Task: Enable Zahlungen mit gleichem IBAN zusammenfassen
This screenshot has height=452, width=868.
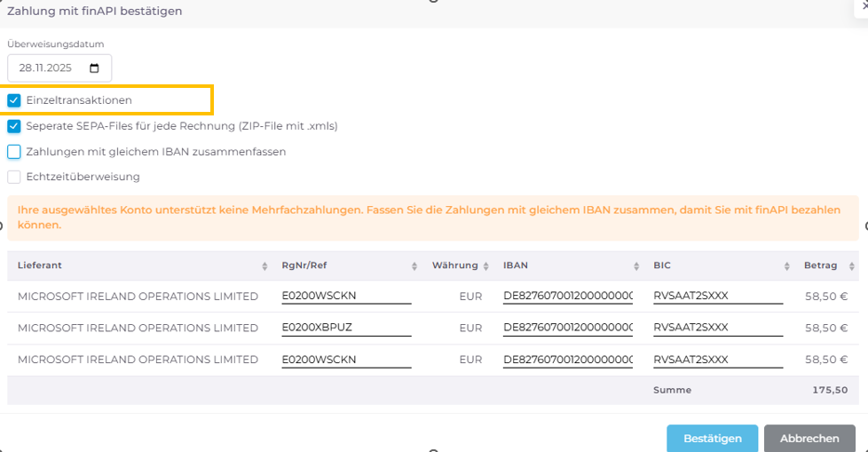Action: 14,152
